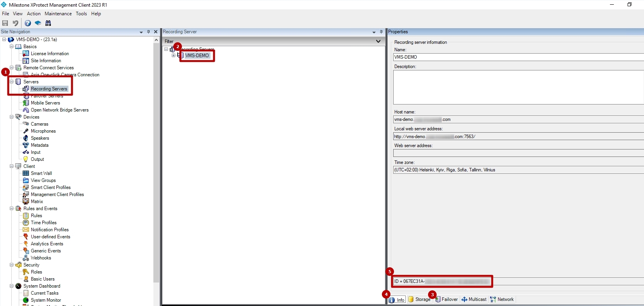Click the Mobile Servers icon

pos(26,103)
